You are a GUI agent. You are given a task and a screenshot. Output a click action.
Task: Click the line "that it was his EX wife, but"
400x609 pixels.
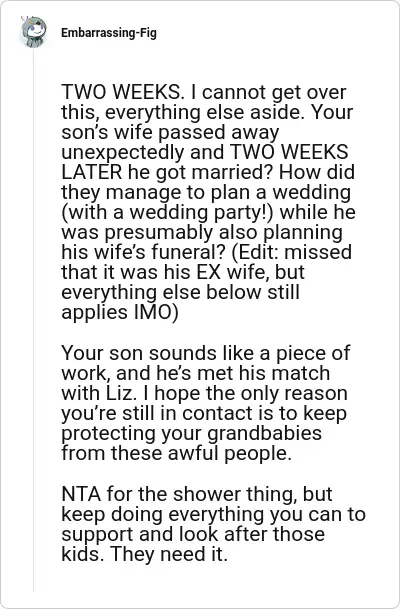coord(183,272)
